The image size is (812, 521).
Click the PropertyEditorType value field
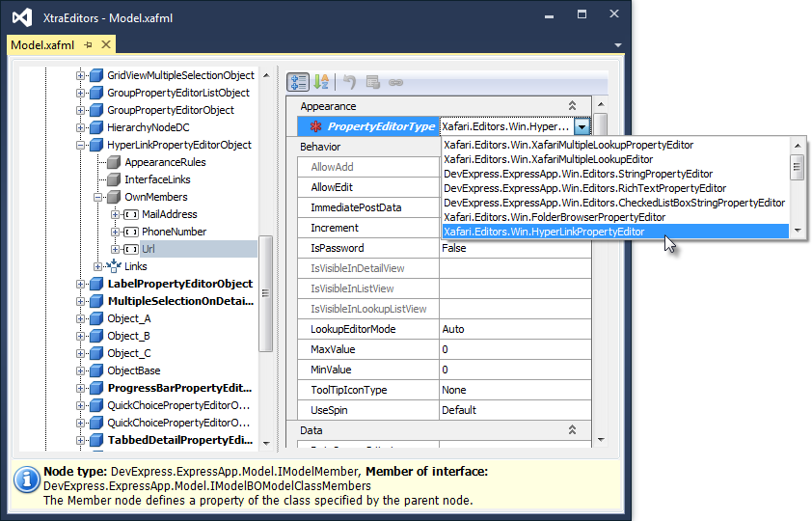[x=506, y=126]
